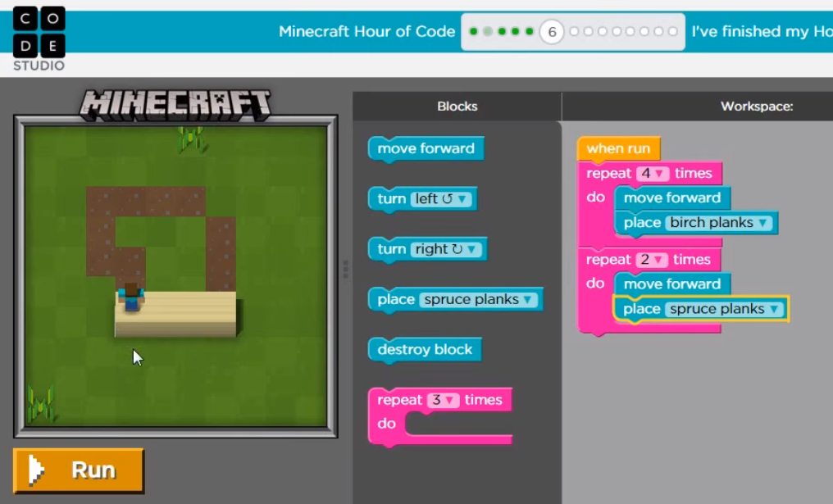Click last progress dot in level bar

click(672, 31)
